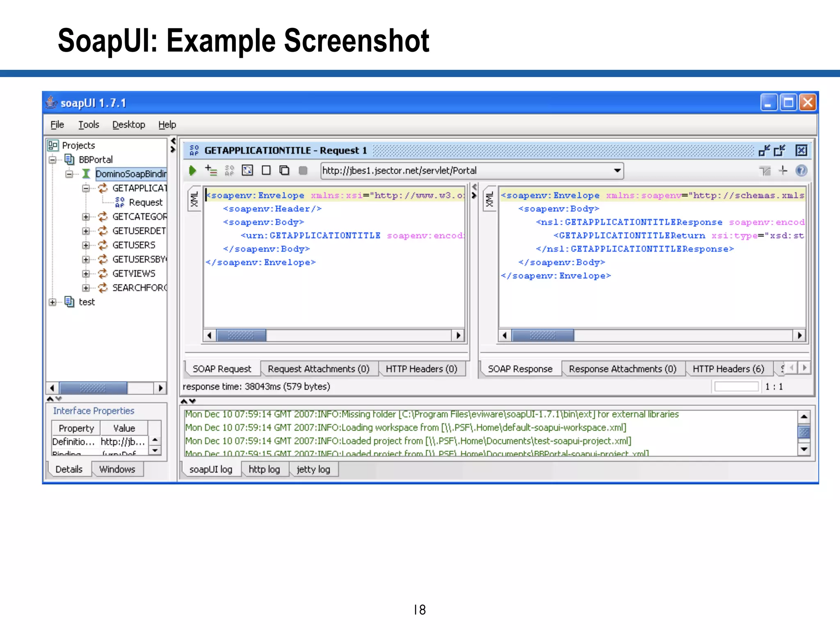
Task: Expand the SEARCHFOR operation node
Action: [x=86, y=288]
